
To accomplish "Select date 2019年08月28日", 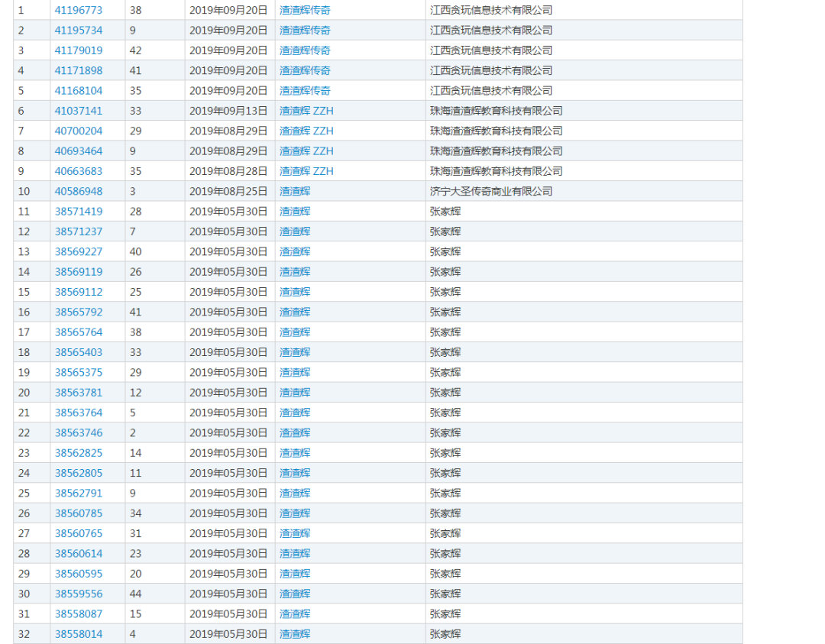I will 228,171.
